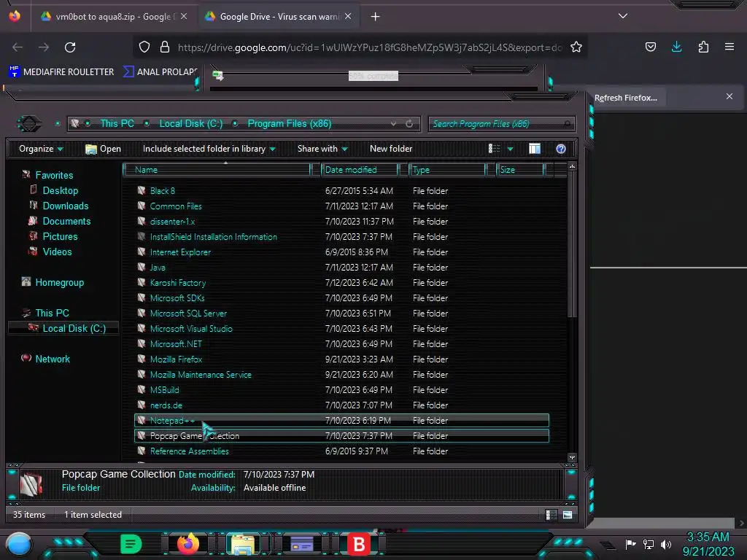
Task: Click taskbar volume speaker icon
Action: coord(665,544)
